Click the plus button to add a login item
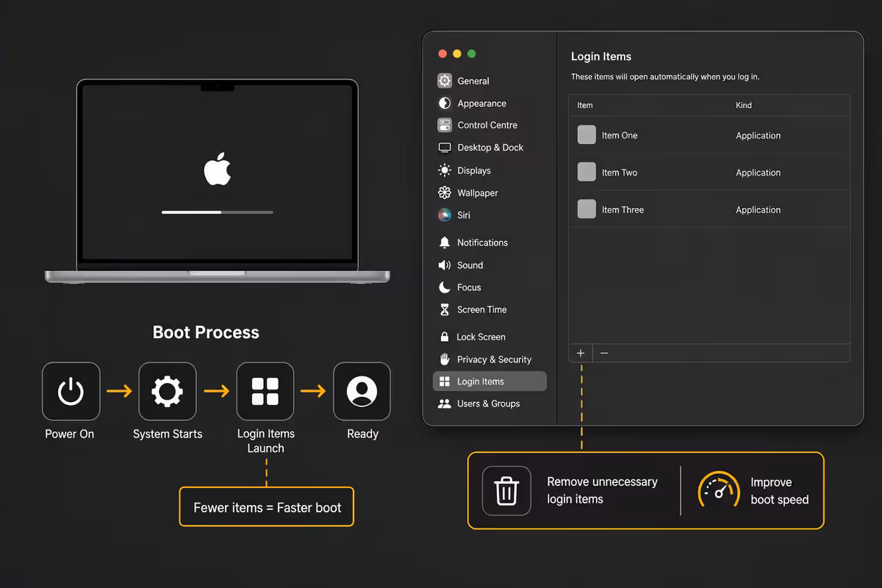Viewport: 882px width, 588px height. coord(581,354)
